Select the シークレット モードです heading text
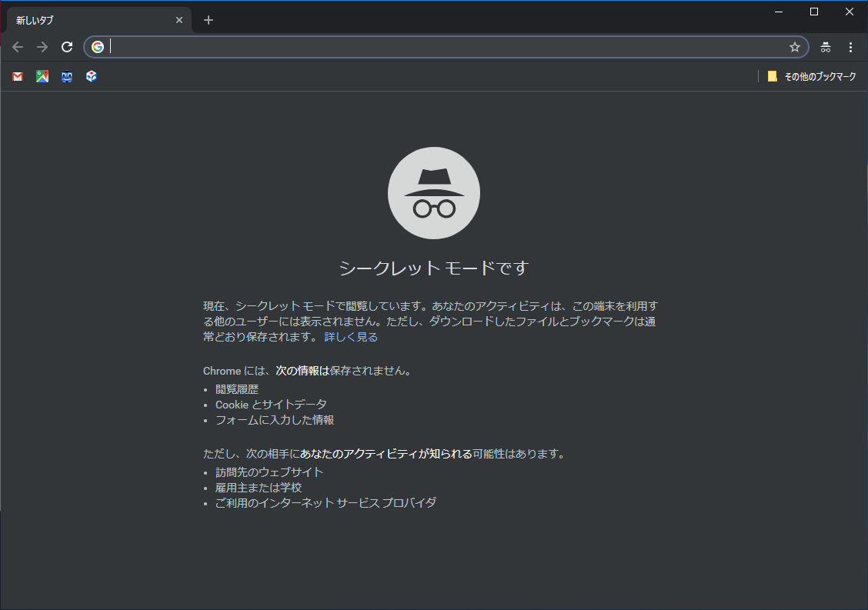Image resolution: width=868 pixels, height=610 pixels. pyautogui.click(x=434, y=268)
